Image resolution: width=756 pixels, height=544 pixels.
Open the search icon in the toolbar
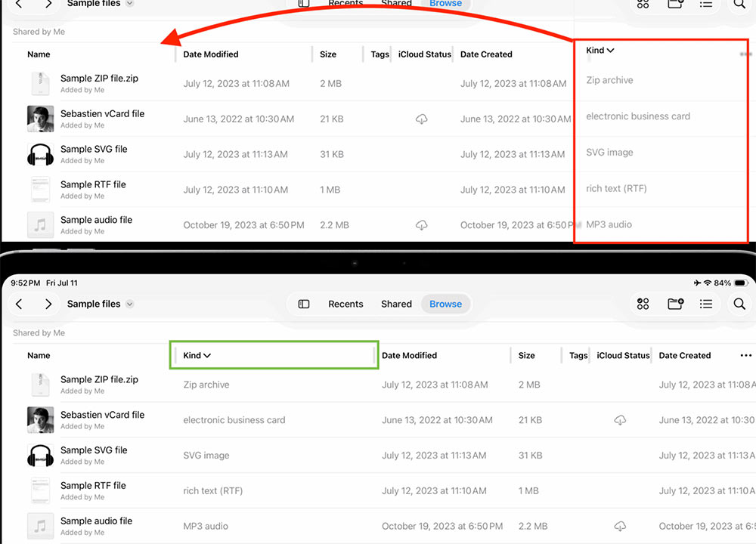pos(739,304)
